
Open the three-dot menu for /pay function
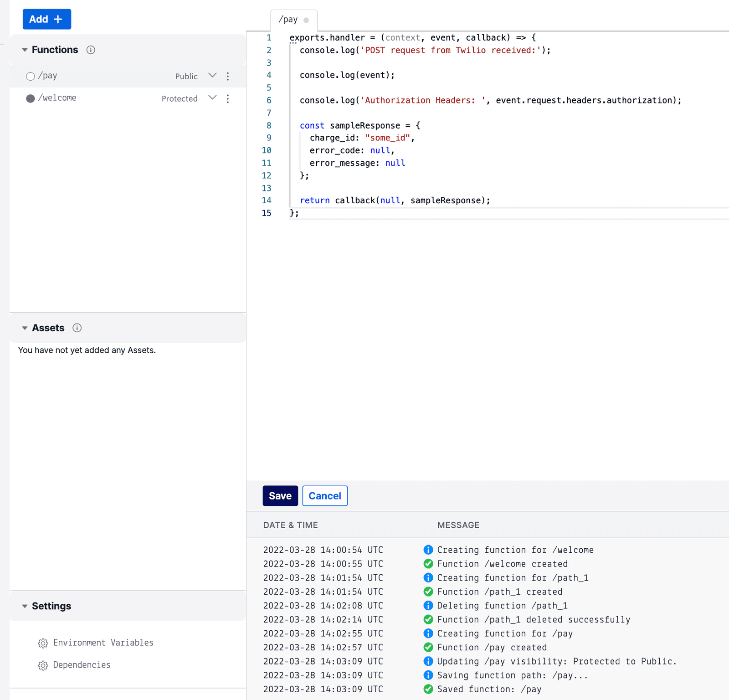(x=227, y=76)
